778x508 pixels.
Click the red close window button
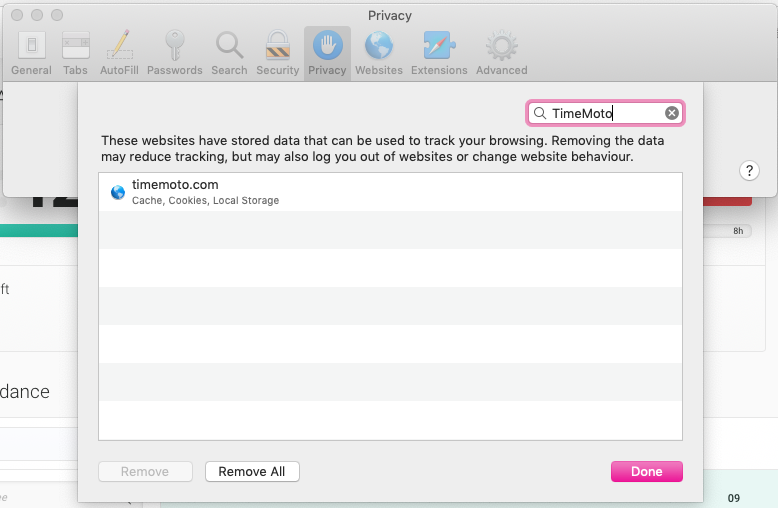17,15
